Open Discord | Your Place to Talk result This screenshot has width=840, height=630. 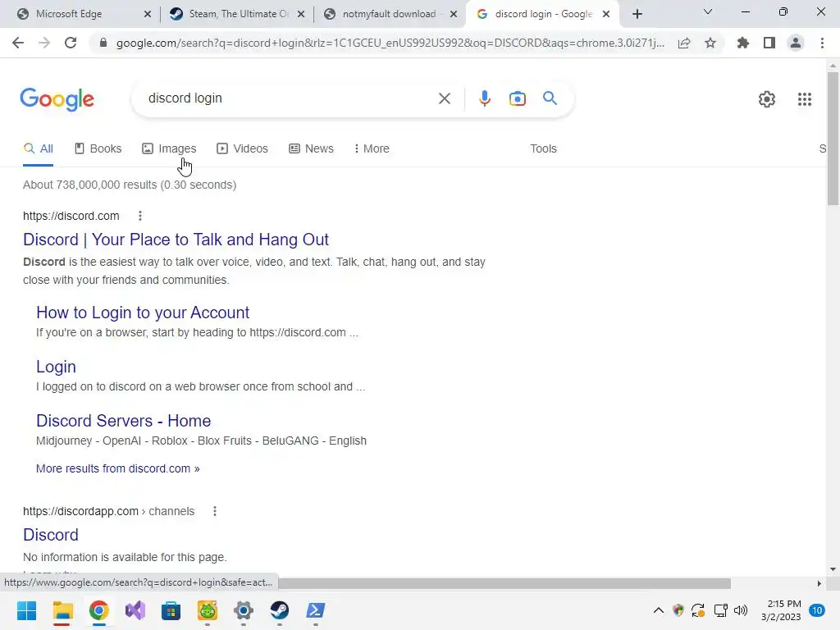176,240
